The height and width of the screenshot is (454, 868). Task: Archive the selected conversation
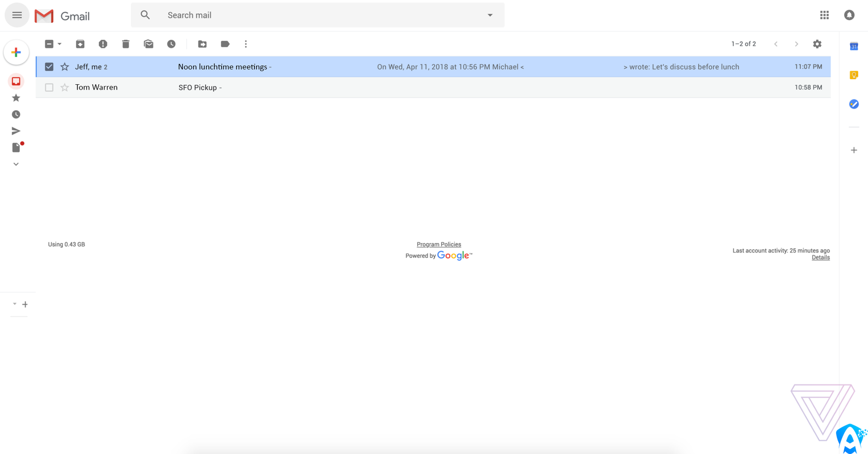click(80, 44)
